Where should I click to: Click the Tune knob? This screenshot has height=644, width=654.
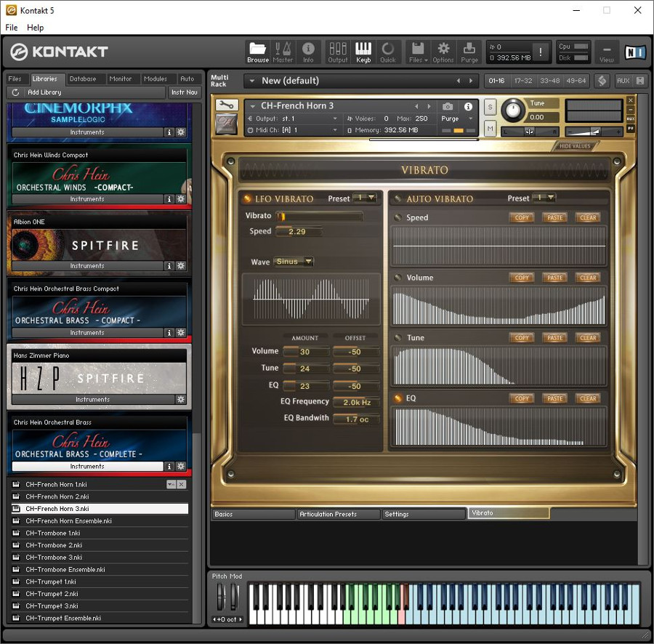coord(512,110)
